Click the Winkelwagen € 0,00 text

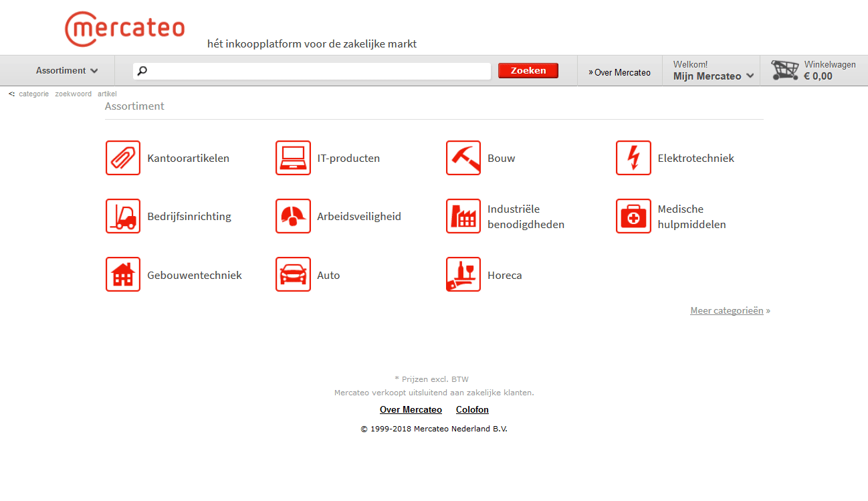coord(830,70)
